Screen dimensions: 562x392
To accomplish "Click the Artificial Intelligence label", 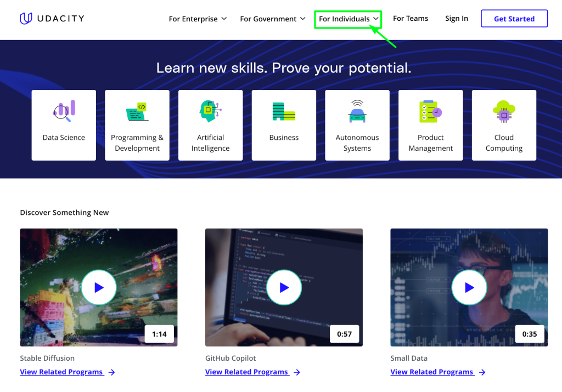I will click(x=210, y=143).
